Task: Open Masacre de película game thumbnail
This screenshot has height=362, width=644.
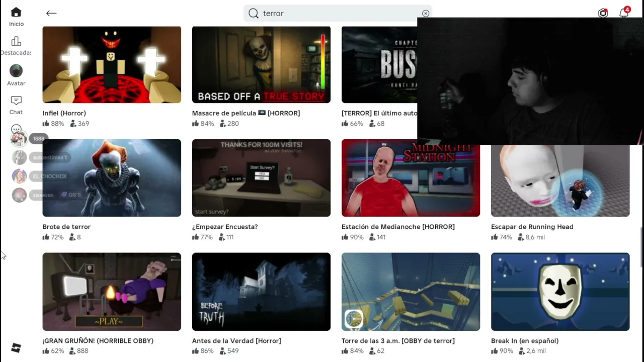Action: [x=261, y=65]
